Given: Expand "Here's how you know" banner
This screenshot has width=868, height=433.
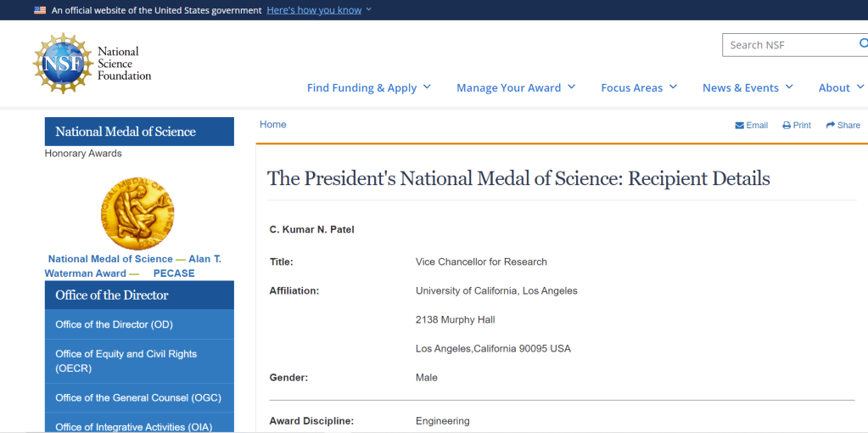Looking at the screenshot, I should 318,10.
